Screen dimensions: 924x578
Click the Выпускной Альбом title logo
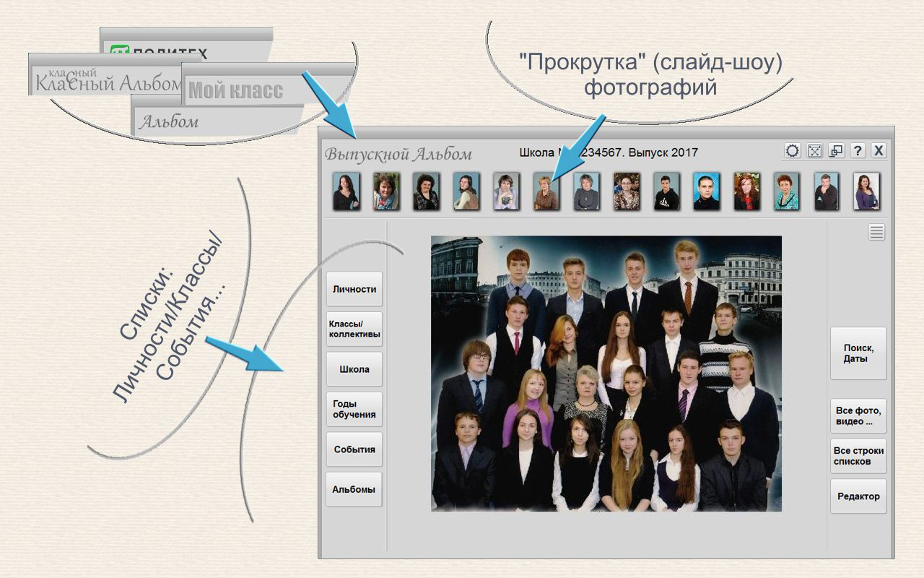click(x=398, y=153)
